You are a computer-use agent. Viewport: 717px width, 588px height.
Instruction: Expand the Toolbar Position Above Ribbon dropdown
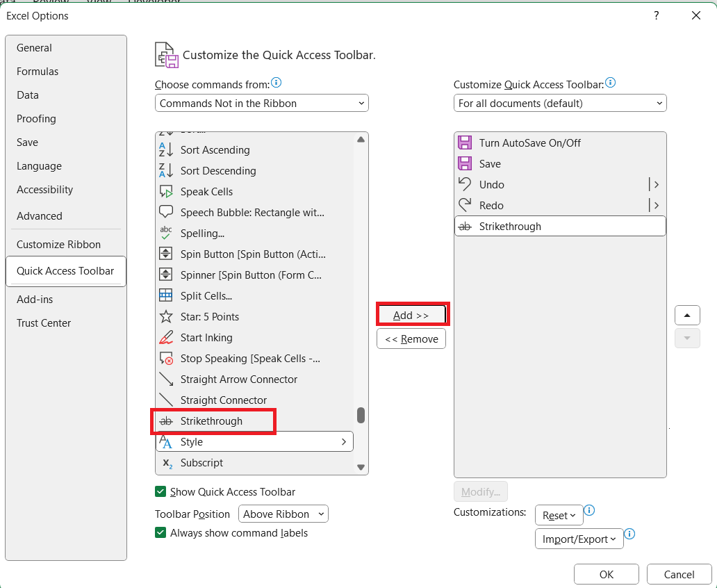pos(283,514)
